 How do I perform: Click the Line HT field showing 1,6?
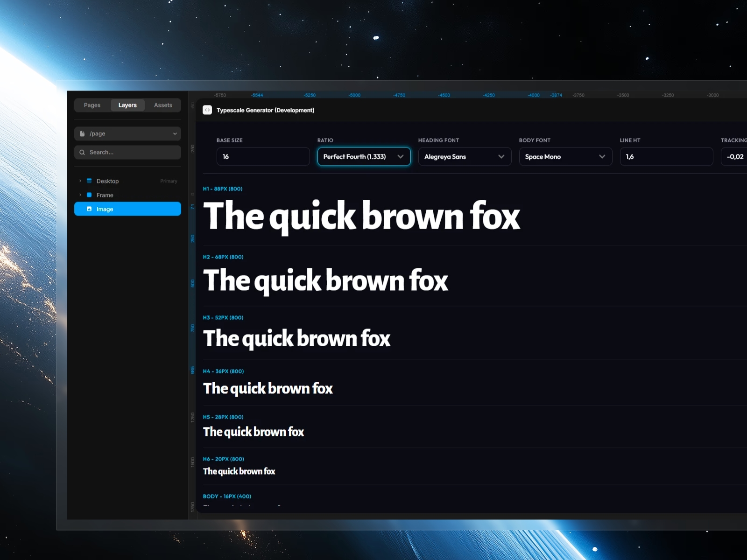pos(666,156)
